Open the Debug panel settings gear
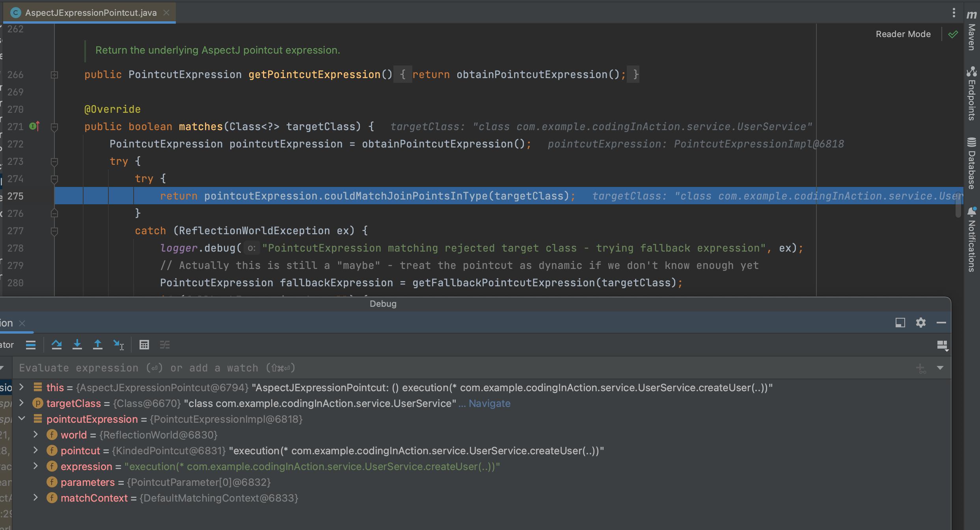 pyautogui.click(x=920, y=323)
